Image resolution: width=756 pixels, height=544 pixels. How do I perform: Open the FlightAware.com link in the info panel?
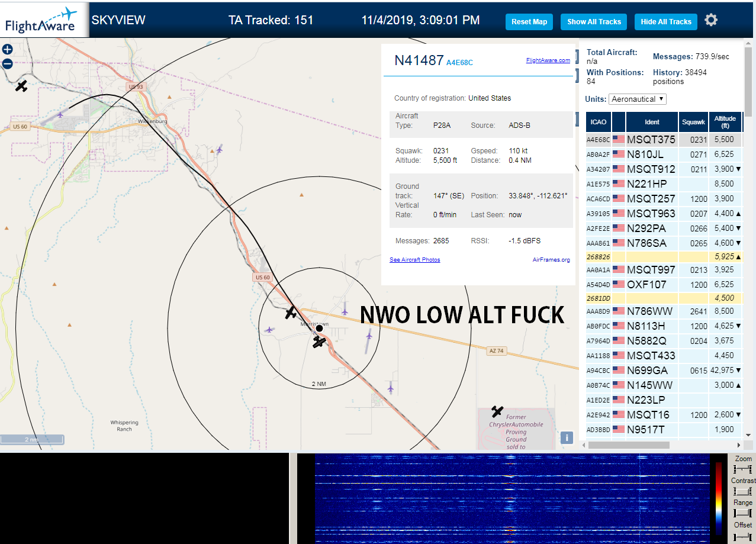tap(548, 60)
